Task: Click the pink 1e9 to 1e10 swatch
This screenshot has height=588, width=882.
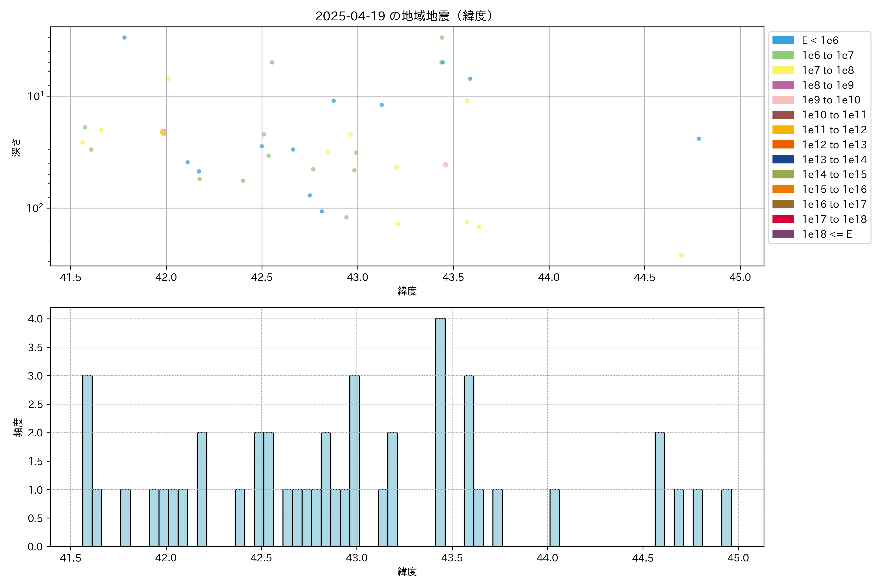Action: pos(783,100)
